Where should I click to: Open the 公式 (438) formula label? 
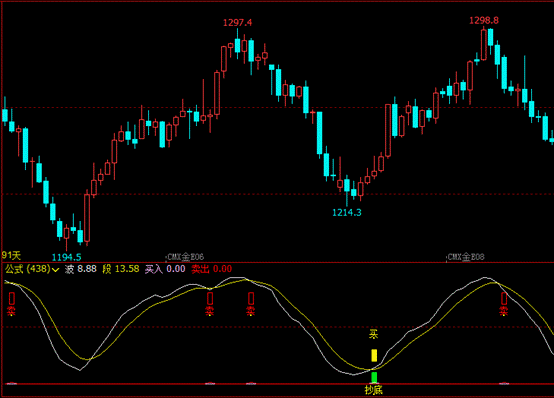coord(28,269)
